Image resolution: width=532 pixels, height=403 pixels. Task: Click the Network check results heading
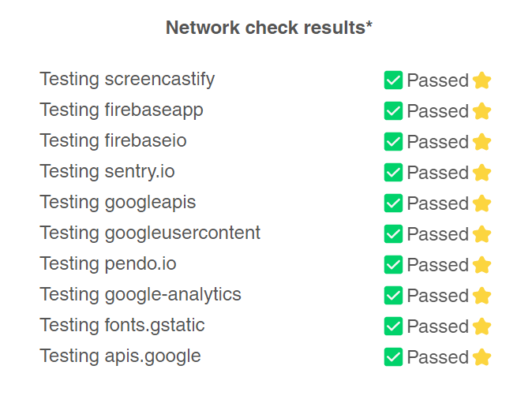[268, 28]
